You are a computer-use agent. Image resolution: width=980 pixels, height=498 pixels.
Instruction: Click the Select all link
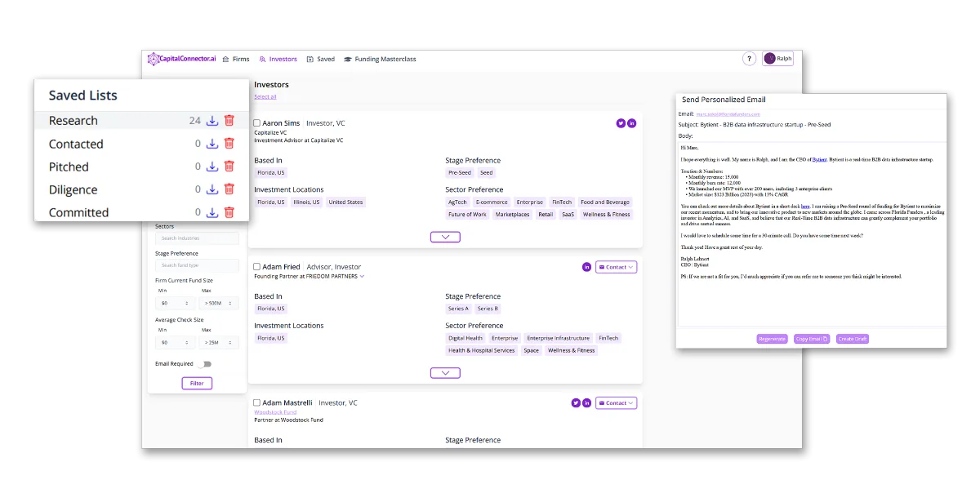click(x=265, y=96)
